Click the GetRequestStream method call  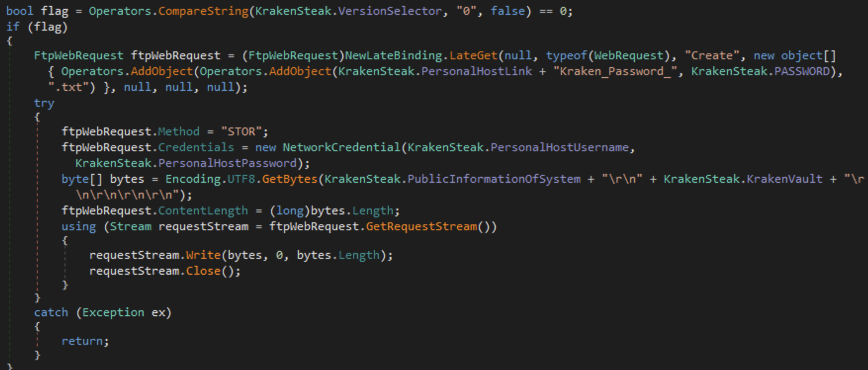click(x=421, y=226)
